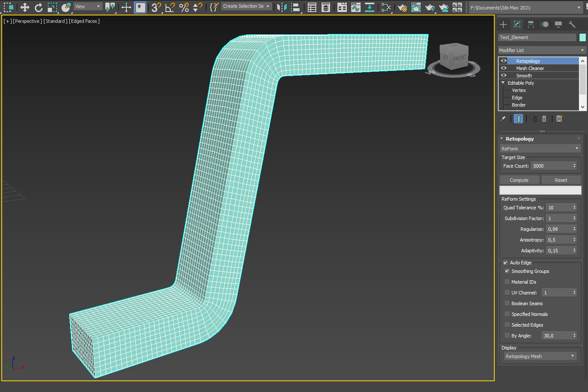Click the object color swatch beside Test_Element
Image resolution: width=588 pixels, height=392 pixels.
(582, 37)
